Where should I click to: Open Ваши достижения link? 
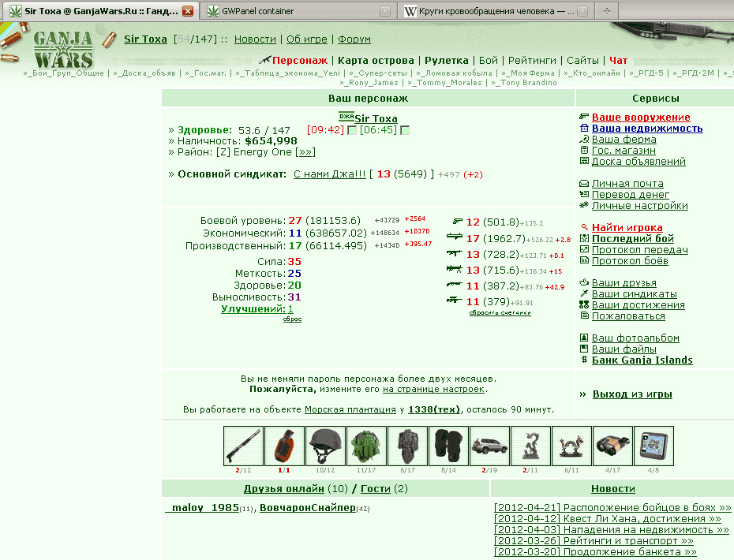(x=638, y=305)
